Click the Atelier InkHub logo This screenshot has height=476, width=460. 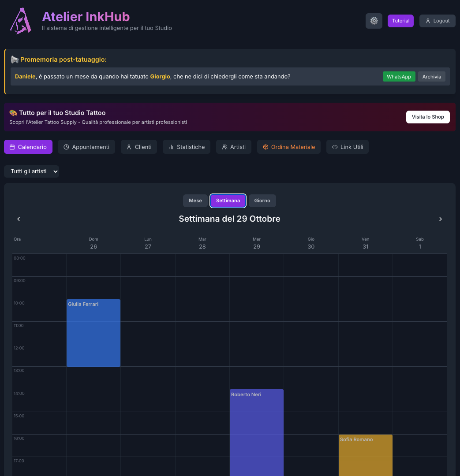point(21,21)
